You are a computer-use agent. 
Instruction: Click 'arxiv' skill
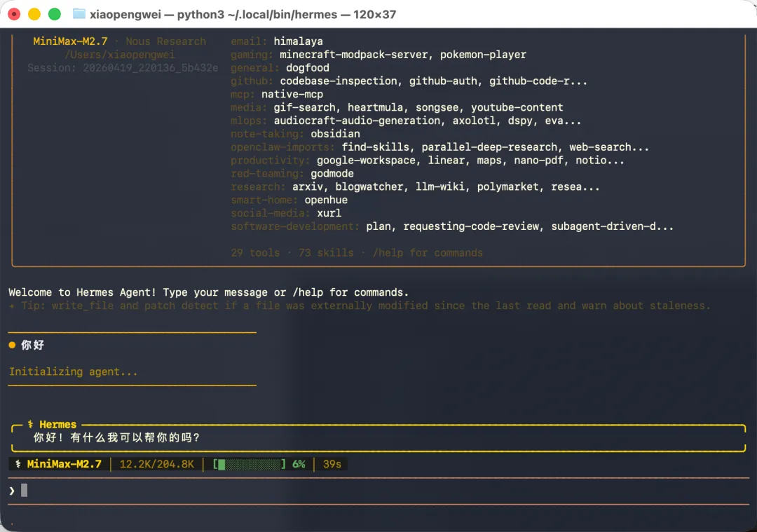tap(308, 186)
